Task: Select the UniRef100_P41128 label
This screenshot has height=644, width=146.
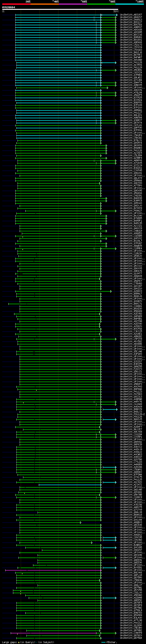Action: pyautogui.click(x=131, y=63)
